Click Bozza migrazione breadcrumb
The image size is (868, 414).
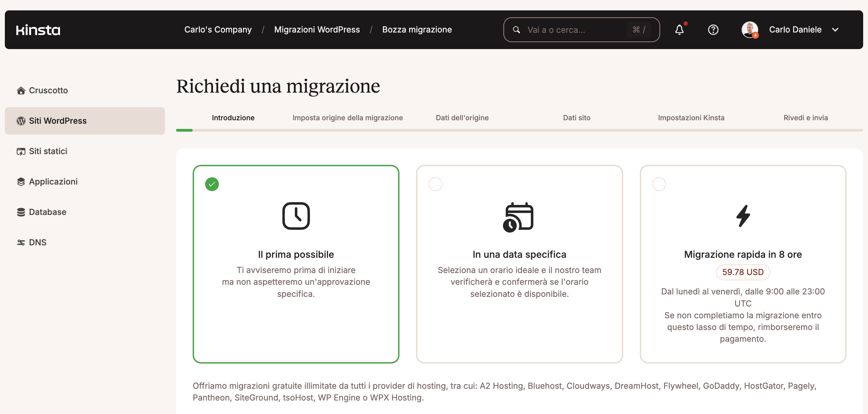pos(417,30)
